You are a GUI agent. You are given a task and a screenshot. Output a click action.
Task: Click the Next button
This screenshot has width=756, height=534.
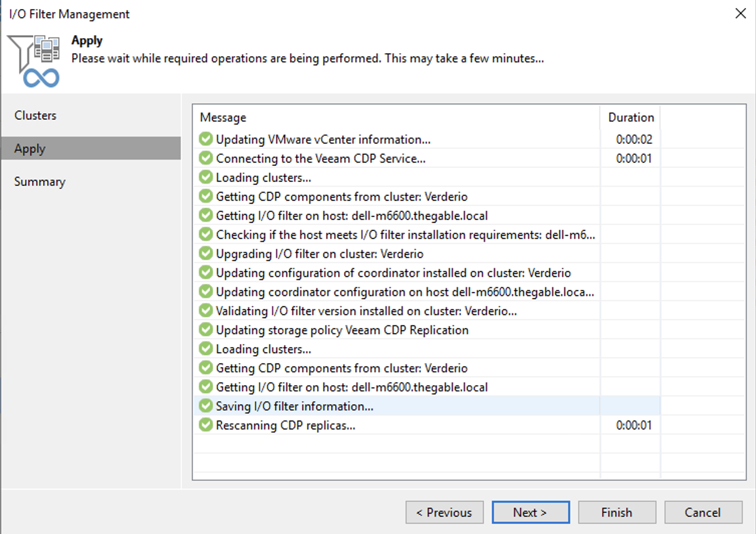pos(531,512)
